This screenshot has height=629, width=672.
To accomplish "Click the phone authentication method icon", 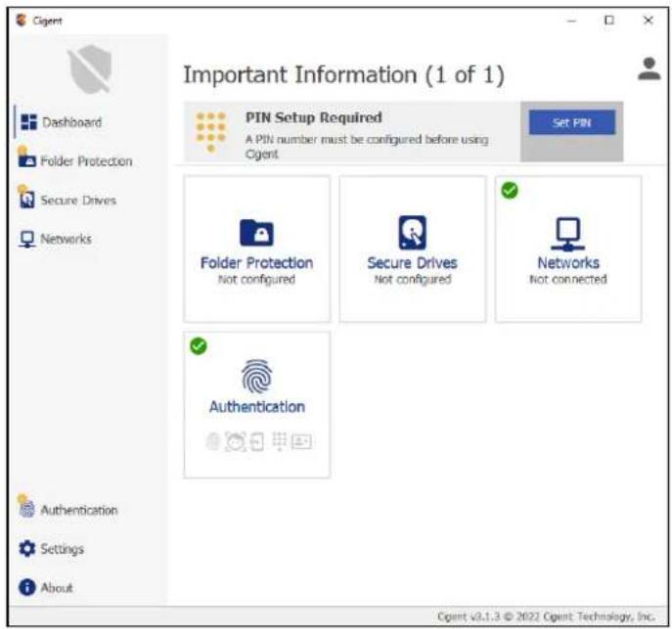I will tap(257, 442).
